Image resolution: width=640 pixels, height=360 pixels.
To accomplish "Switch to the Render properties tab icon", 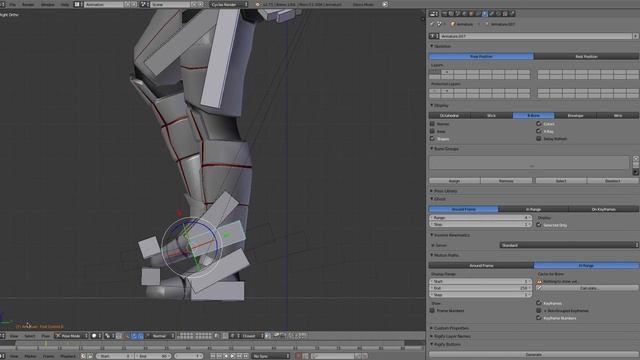I will pyautogui.click(x=444, y=13).
